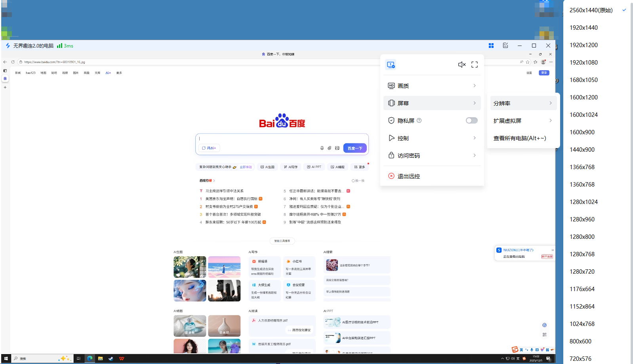Expand the 扩展虚拟屏 virtual screen submenu
The height and width of the screenshot is (364, 633).
(x=523, y=120)
